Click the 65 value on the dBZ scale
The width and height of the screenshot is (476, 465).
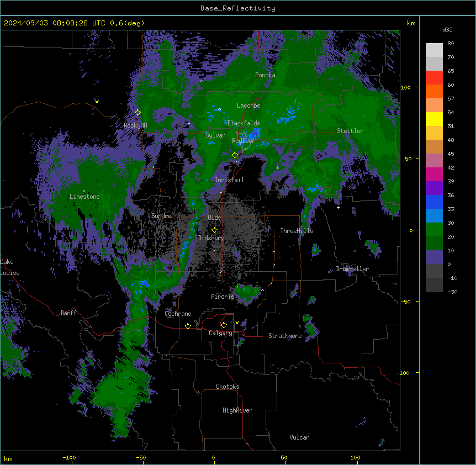(x=451, y=71)
